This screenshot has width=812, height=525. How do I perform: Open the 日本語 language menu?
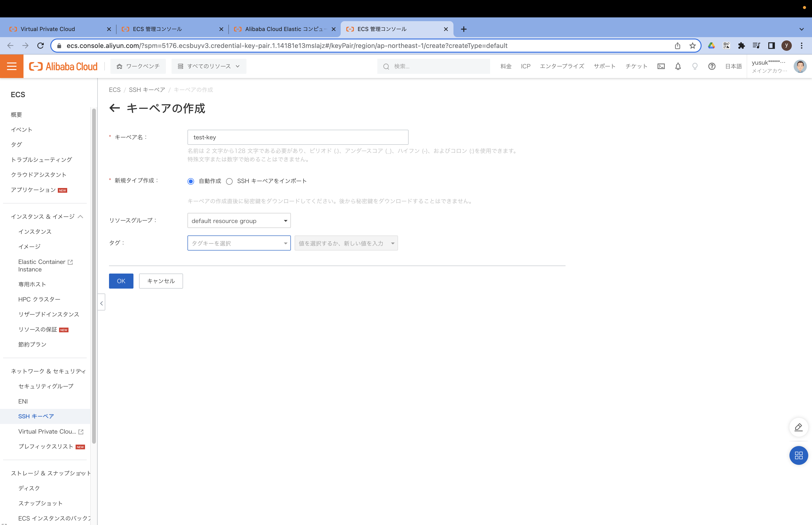pyautogui.click(x=733, y=66)
